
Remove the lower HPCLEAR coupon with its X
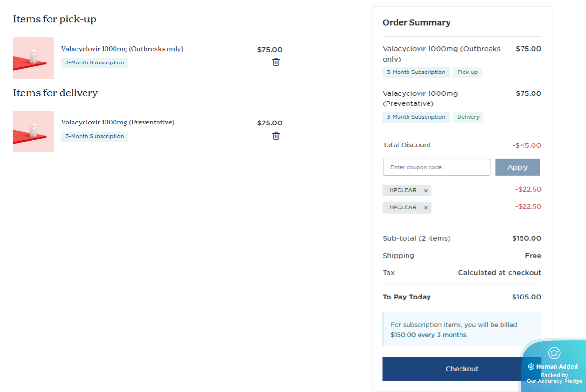point(426,208)
